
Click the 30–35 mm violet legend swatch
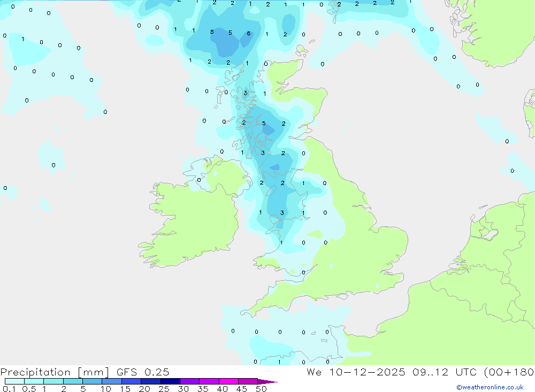tap(189, 381)
